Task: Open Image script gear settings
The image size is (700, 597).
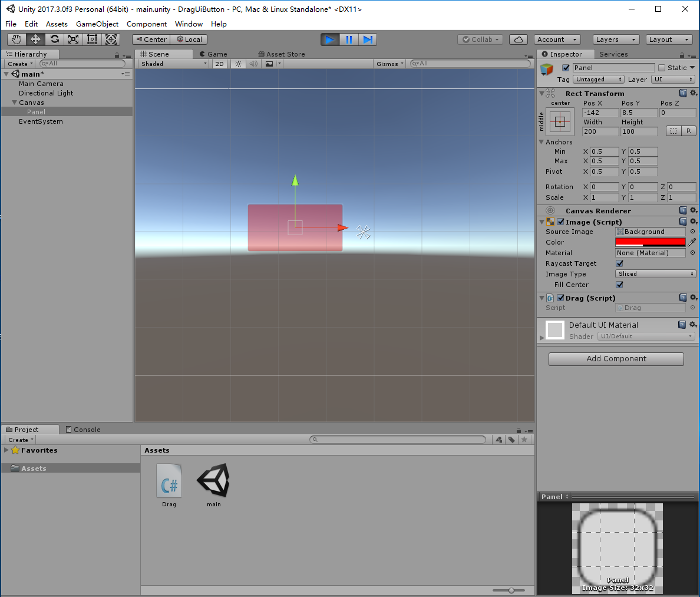Action: 694,222
